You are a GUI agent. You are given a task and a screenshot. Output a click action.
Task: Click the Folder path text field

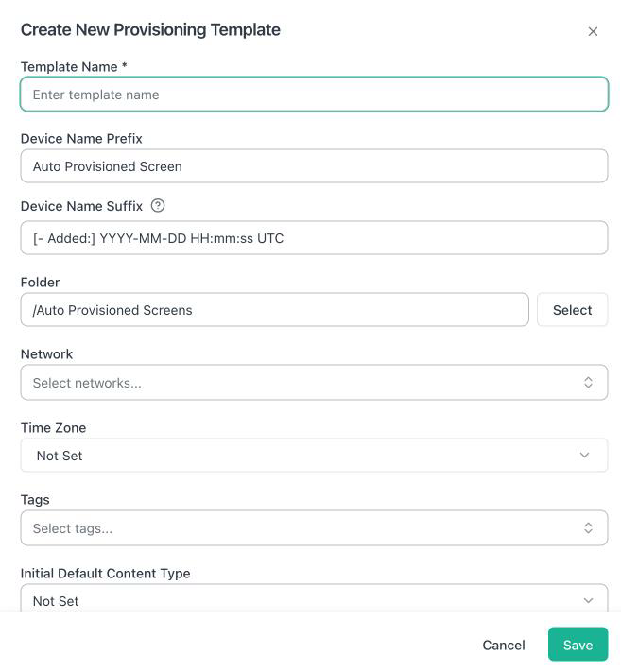point(275,309)
